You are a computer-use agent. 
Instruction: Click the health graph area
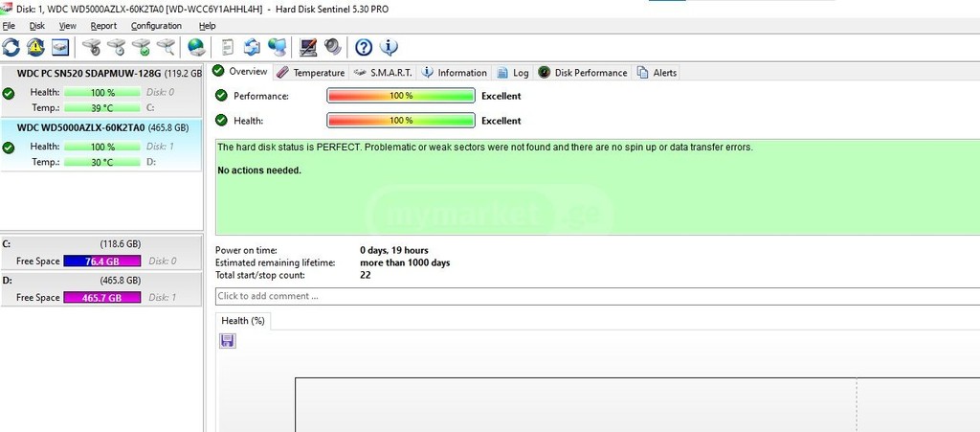637,404
